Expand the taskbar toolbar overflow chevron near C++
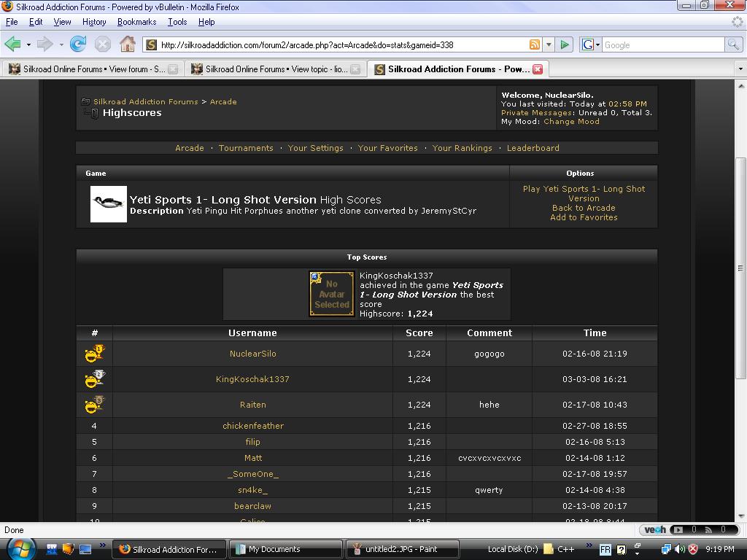 coord(589,545)
